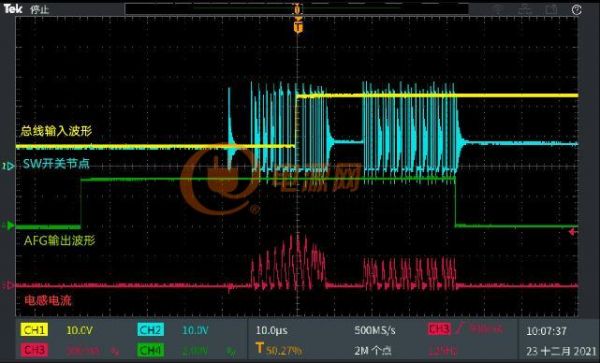Click the 总线输入波形 yellow label

(x=57, y=132)
